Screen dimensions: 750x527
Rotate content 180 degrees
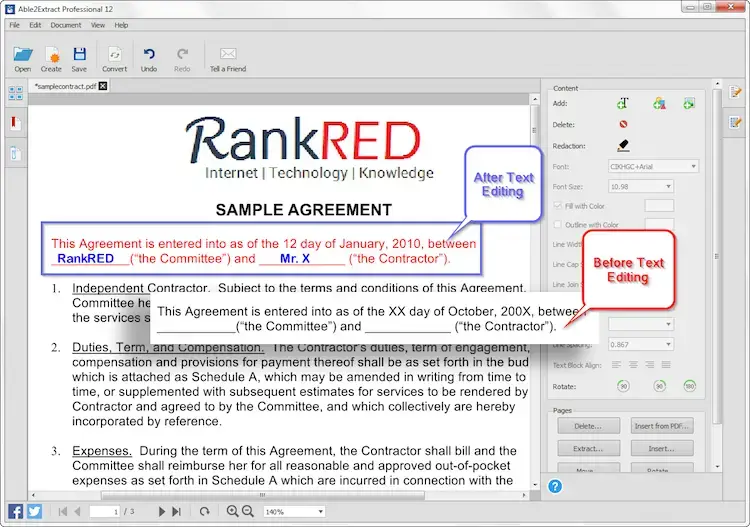(689, 386)
